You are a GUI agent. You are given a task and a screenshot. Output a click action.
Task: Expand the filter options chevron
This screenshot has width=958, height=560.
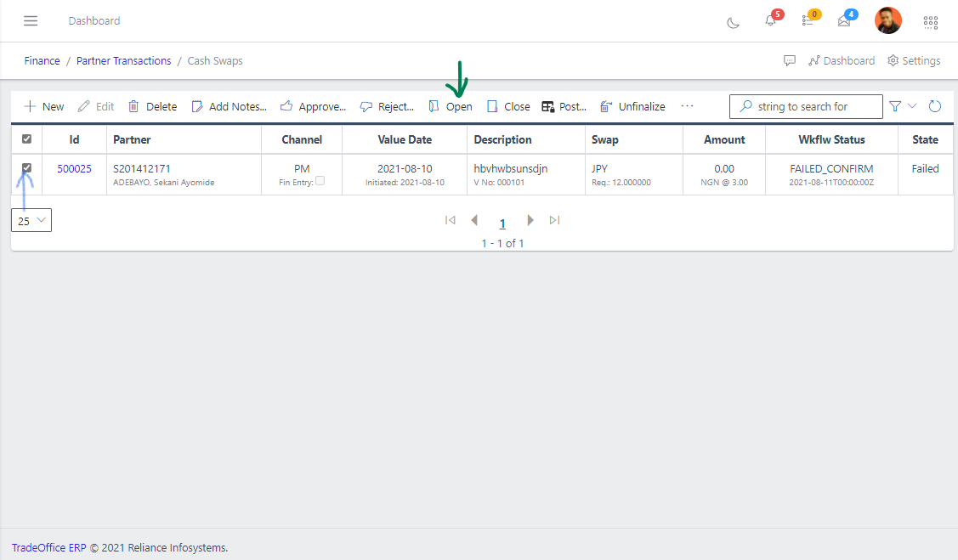912,106
